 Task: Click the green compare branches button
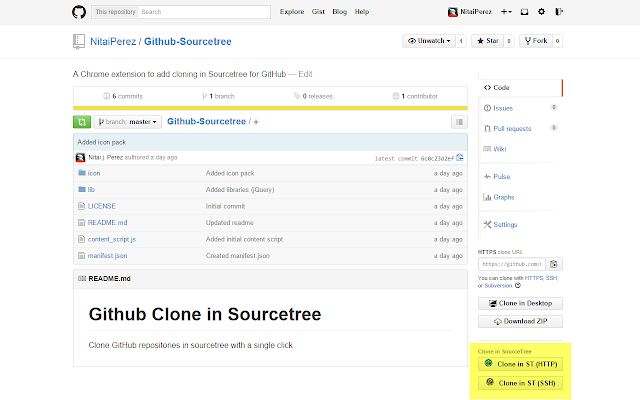(x=82, y=122)
